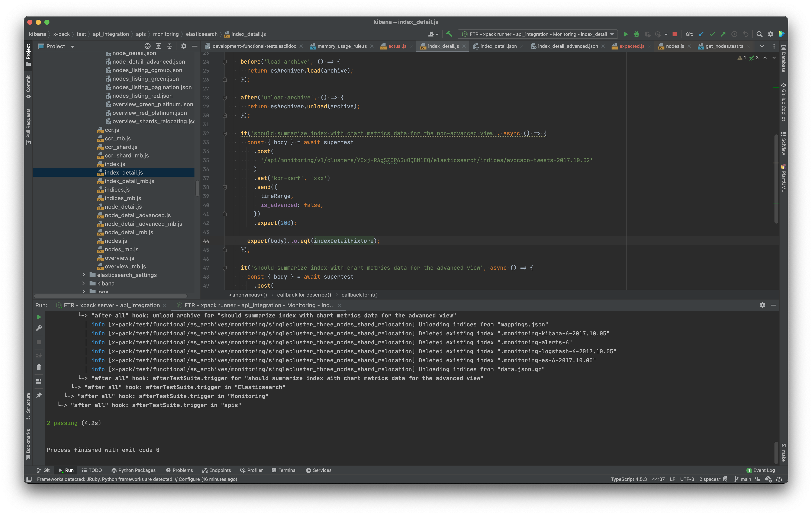
Task: Rerun tests with green play in Run panel
Action: click(x=39, y=317)
